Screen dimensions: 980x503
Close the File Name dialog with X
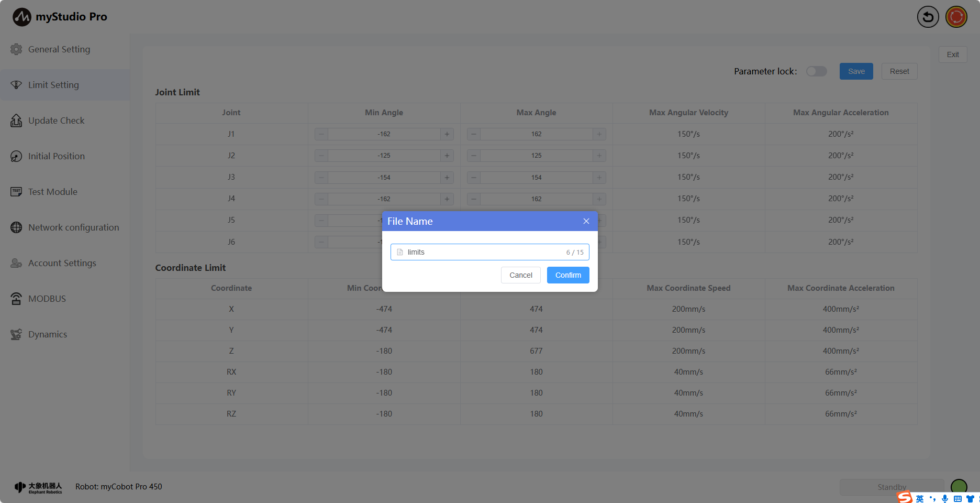(586, 221)
